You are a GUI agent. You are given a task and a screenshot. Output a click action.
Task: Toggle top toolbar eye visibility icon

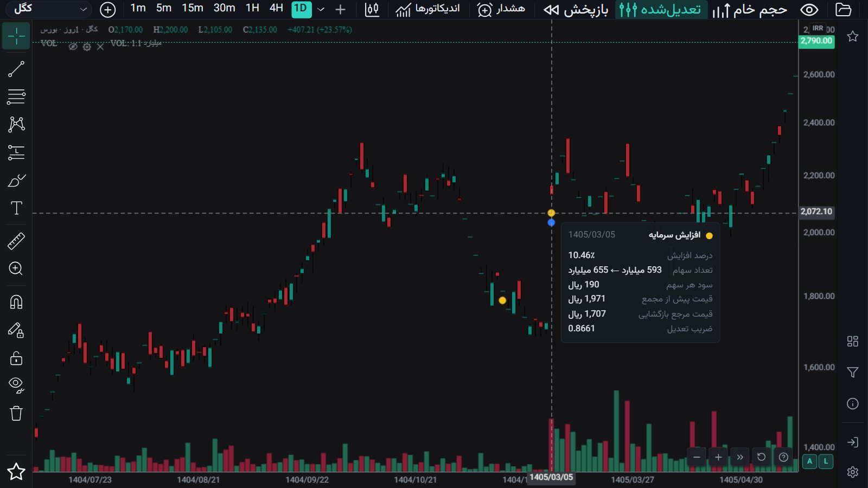pyautogui.click(x=809, y=9)
